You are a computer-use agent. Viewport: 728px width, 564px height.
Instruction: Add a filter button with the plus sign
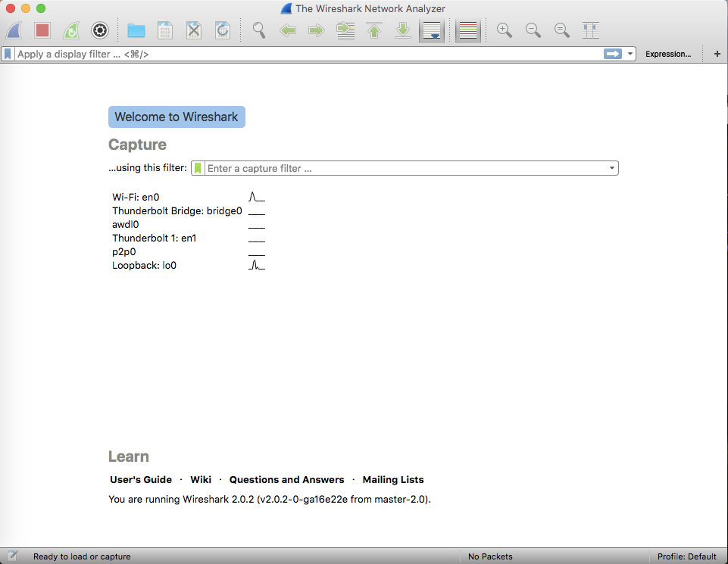point(717,55)
